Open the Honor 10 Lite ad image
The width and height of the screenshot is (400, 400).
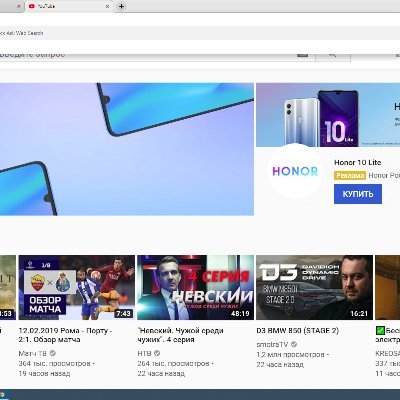pyautogui.click(x=328, y=115)
